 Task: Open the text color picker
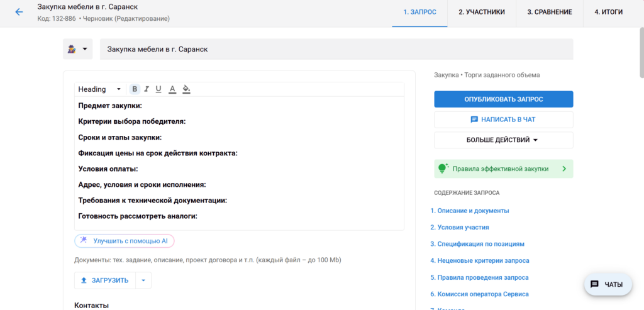[x=172, y=89]
